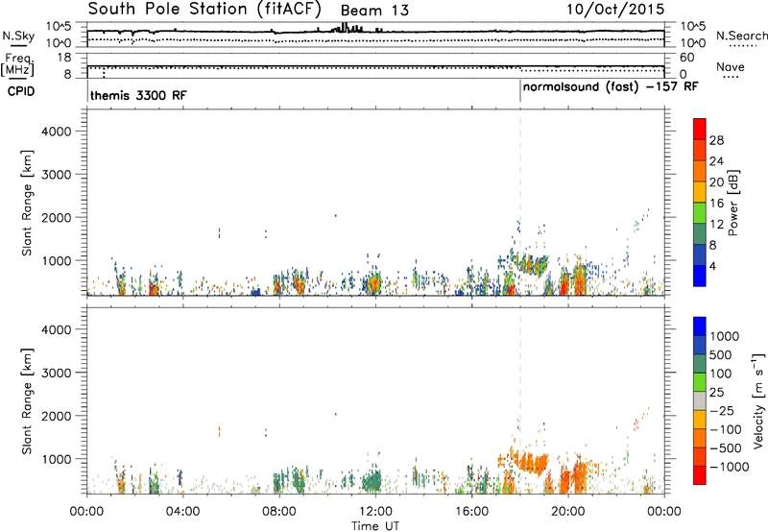Click the '28' power colorbar value
The width and height of the screenshot is (768, 532).
tap(716, 140)
